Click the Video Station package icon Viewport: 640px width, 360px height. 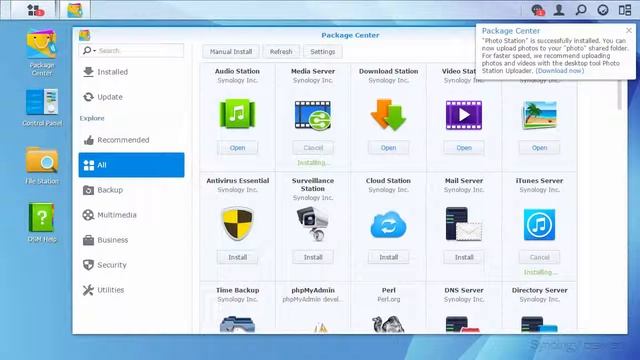464,115
